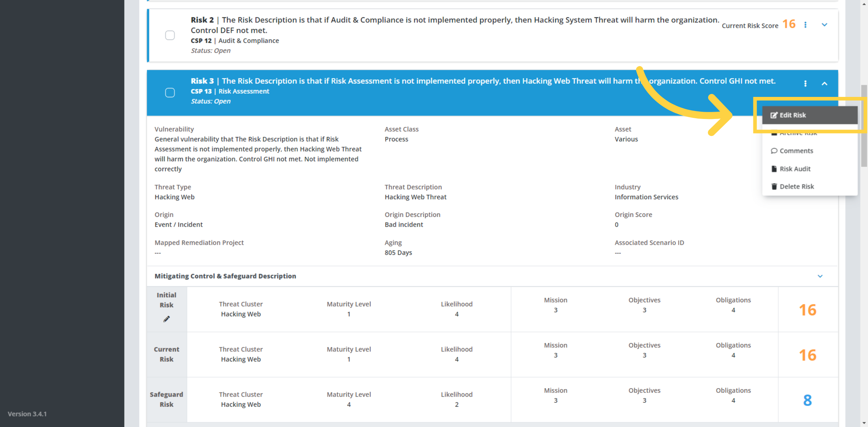Select the Risk 3 checkbox
Image resolution: width=868 pixels, height=427 pixels.
tap(170, 93)
